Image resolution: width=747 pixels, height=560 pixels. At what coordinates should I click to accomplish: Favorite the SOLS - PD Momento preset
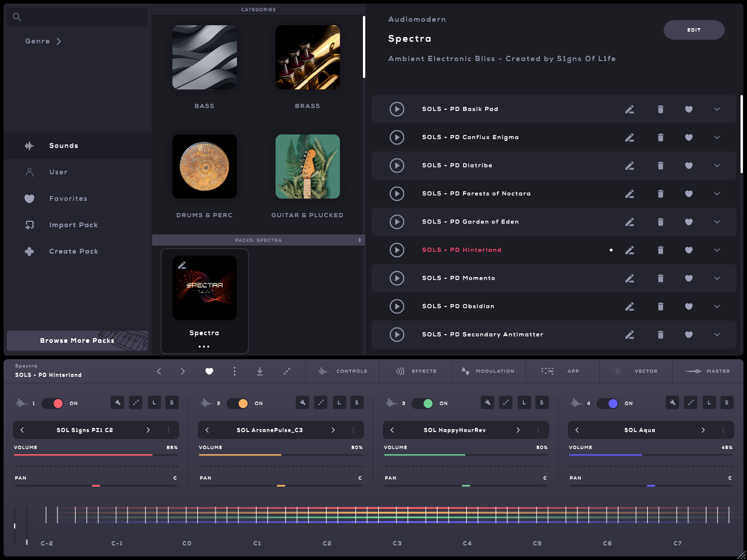pos(689,278)
